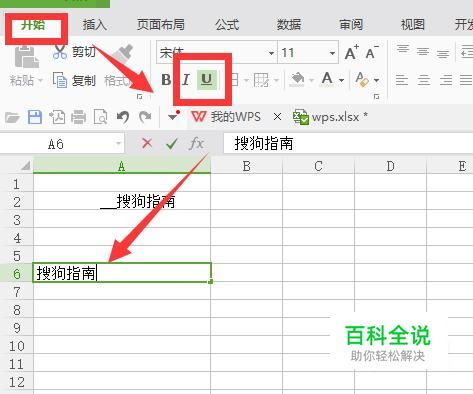Click the fx insert function icon
Viewport: 473px width, 394px height.
tap(196, 144)
